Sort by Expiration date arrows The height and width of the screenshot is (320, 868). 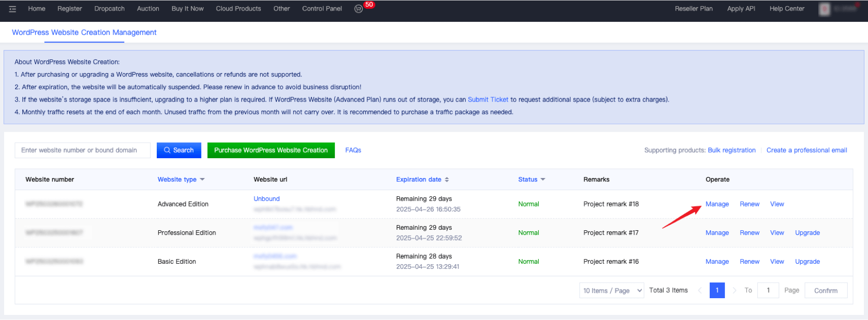pyautogui.click(x=447, y=180)
